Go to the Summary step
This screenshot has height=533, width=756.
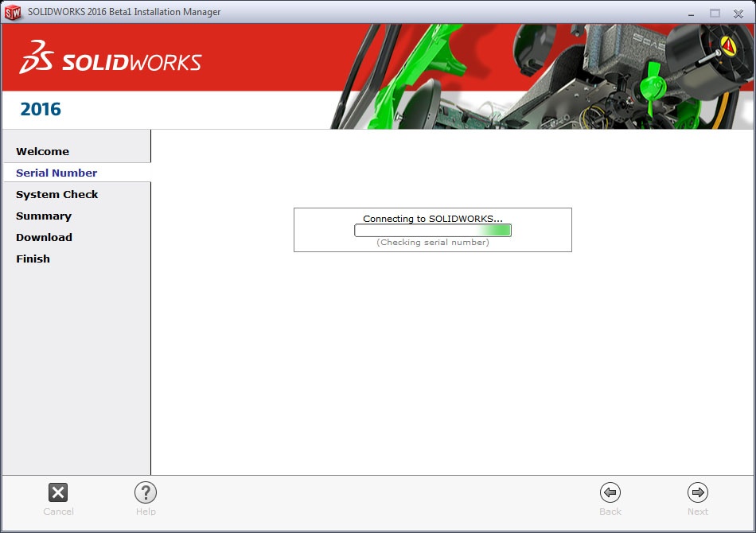pos(44,216)
